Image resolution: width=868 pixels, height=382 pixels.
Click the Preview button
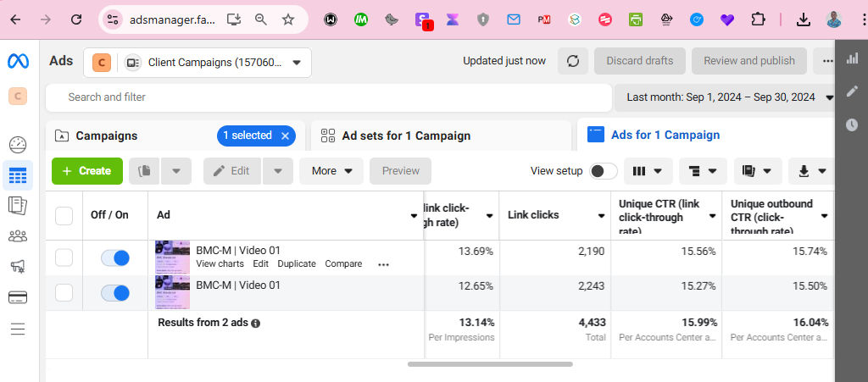tap(401, 171)
